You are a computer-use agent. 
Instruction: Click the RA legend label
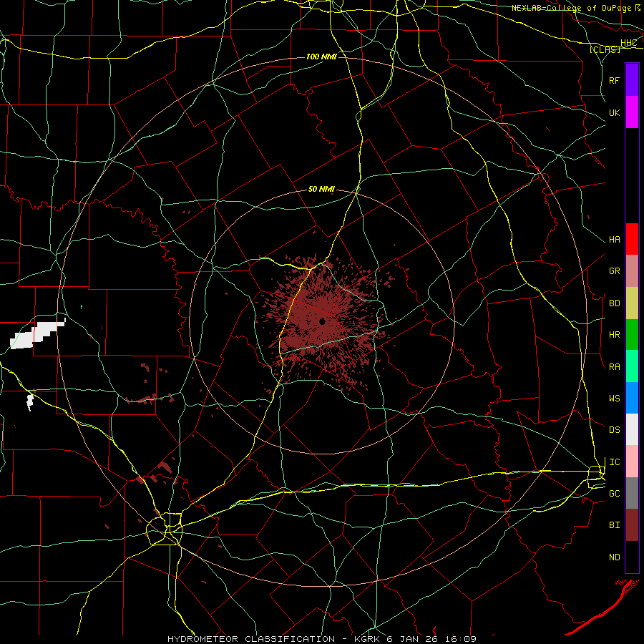(x=614, y=367)
